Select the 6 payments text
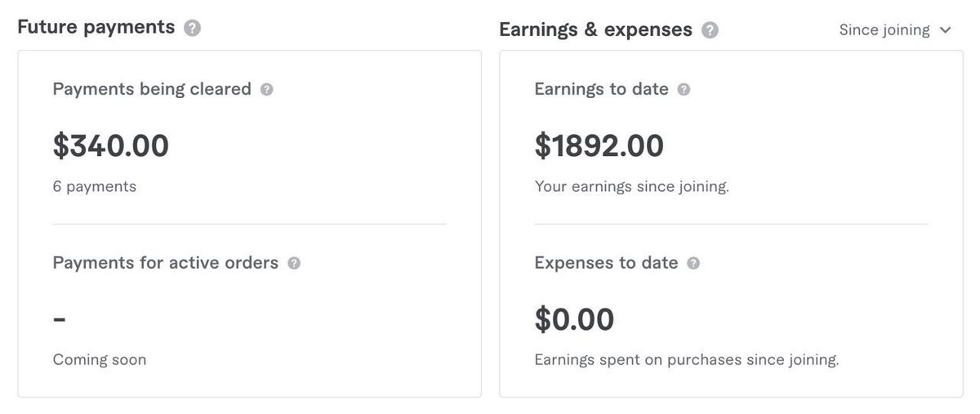This screenshot has width=980, height=414. 94,186
